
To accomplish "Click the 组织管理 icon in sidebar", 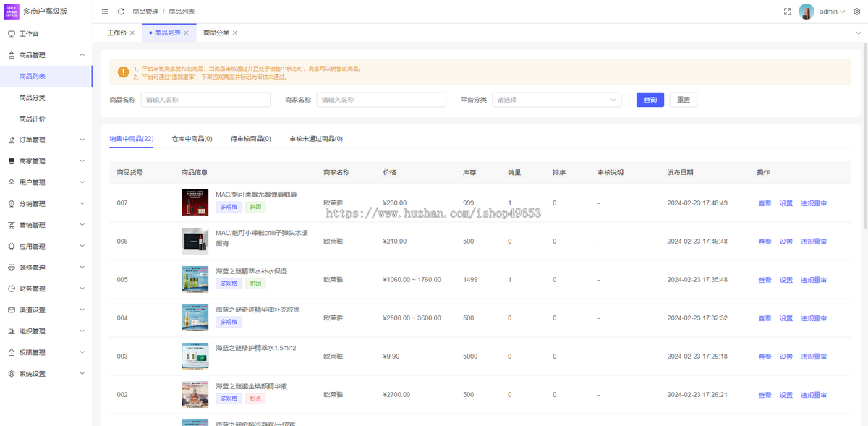I will [x=11, y=331].
